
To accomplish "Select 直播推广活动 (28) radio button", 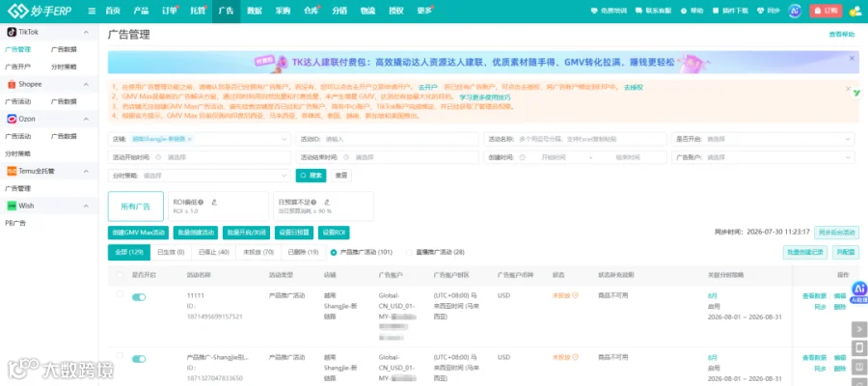I will tap(409, 252).
